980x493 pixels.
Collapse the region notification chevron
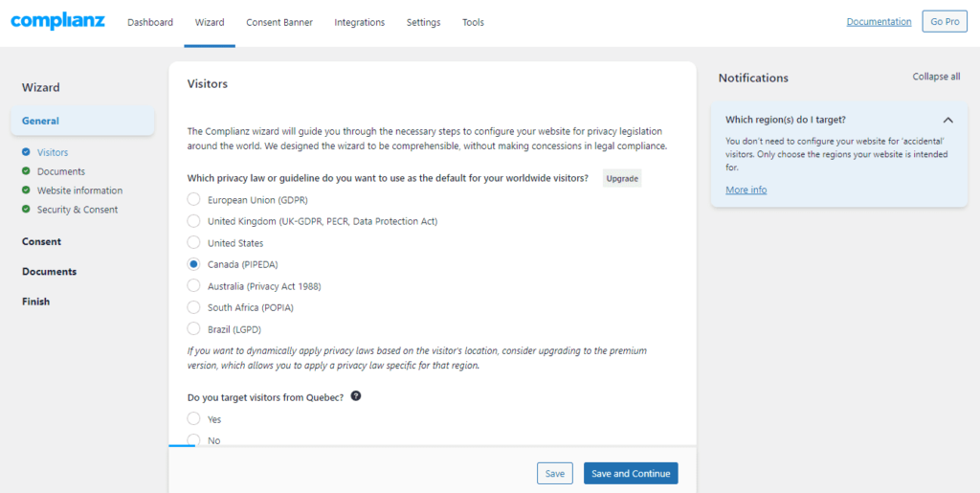947,121
